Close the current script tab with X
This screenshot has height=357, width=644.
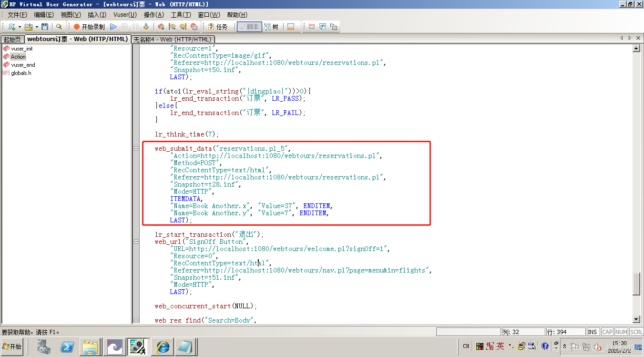[638, 38]
